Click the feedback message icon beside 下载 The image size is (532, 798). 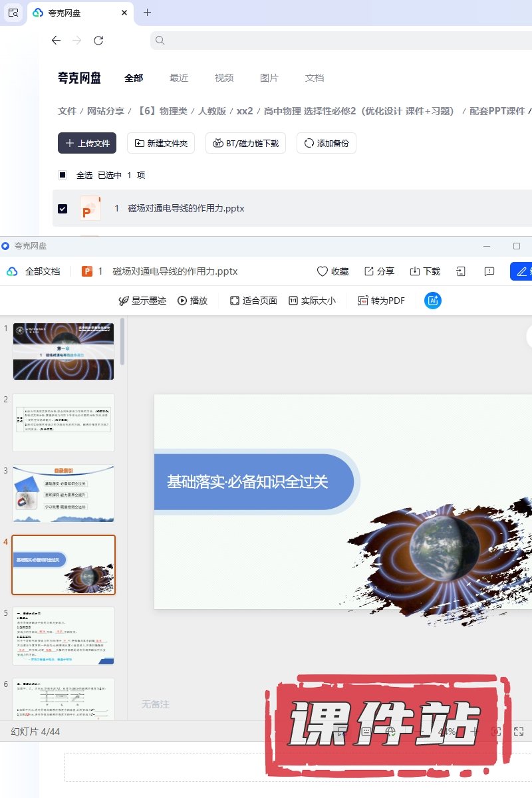click(489, 271)
